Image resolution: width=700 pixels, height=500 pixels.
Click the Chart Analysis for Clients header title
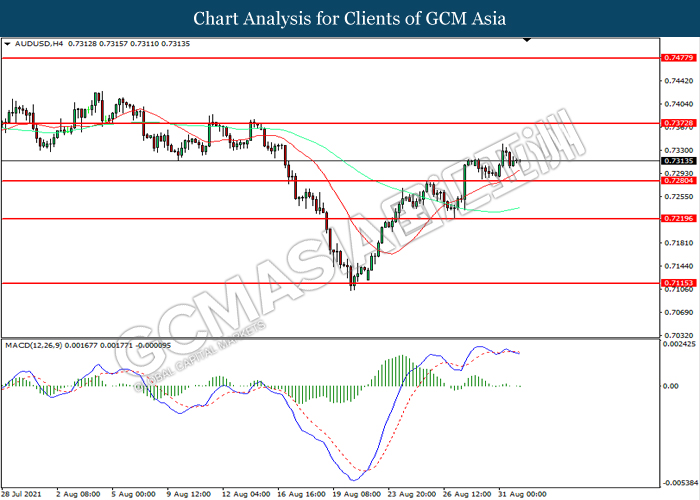click(x=350, y=19)
